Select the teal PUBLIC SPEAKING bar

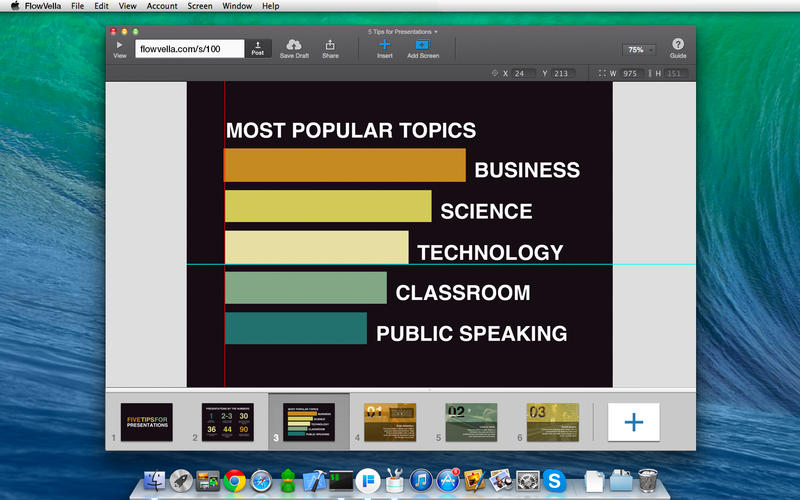[296, 328]
